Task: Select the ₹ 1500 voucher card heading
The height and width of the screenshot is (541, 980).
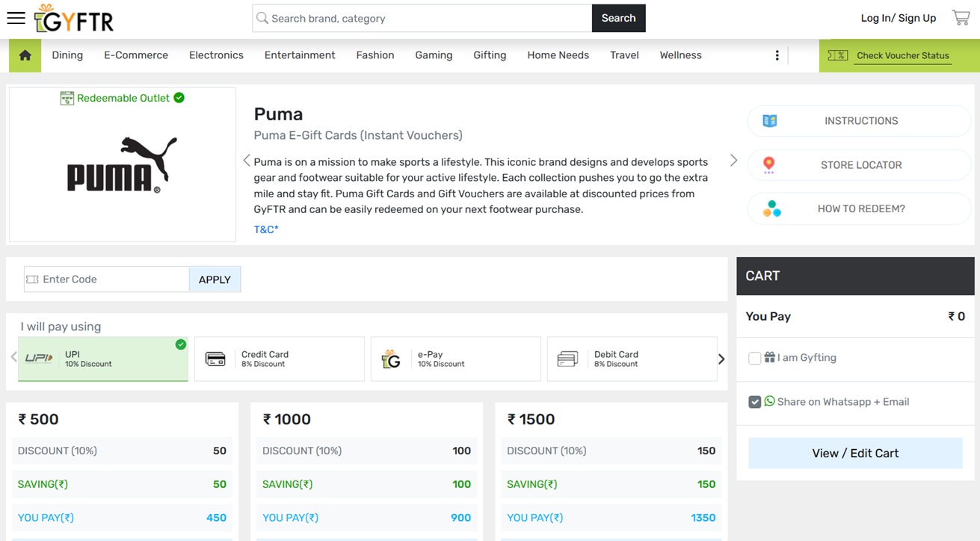Action: (531, 419)
